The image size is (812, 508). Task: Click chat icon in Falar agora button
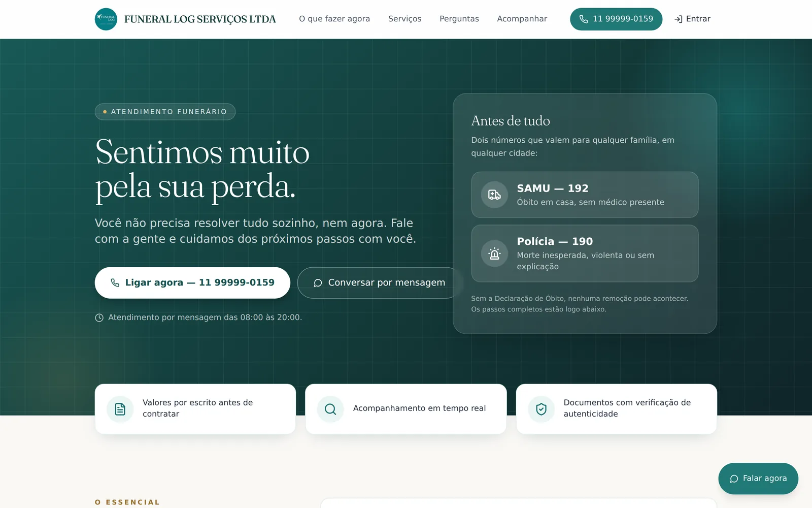coord(734,479)
